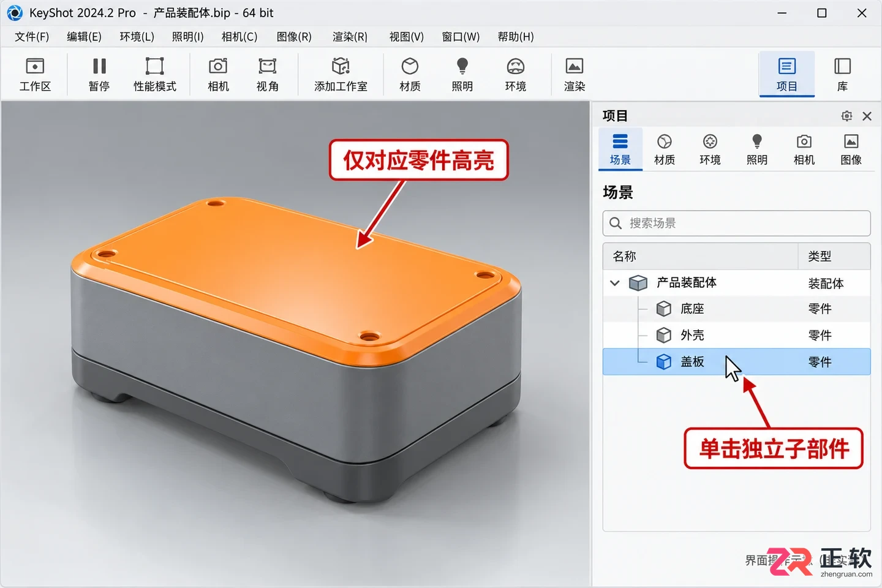This screenshot has height=588, width=882.
Task: Open project panel settings gear
Action: (x=847, y=116)
